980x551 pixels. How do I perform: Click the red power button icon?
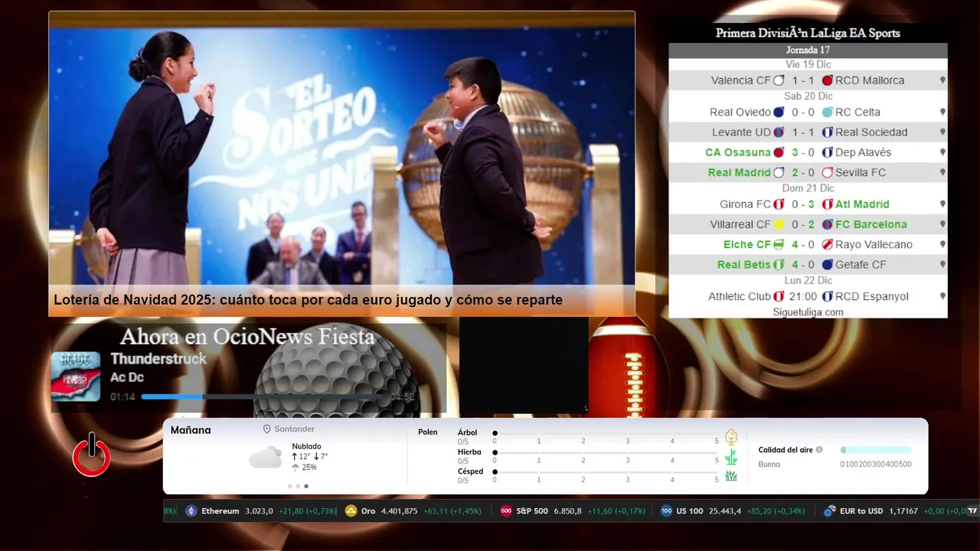coord(92,456)
